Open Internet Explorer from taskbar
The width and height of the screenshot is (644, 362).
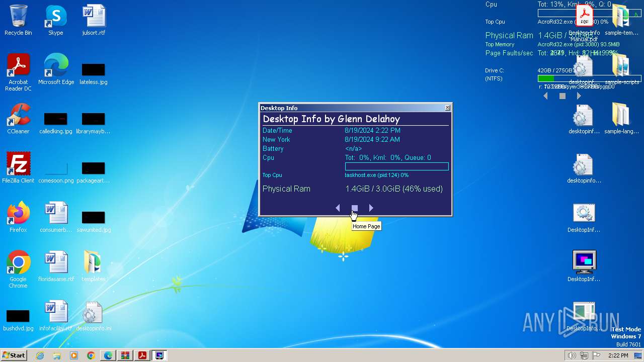coord(40,355)
